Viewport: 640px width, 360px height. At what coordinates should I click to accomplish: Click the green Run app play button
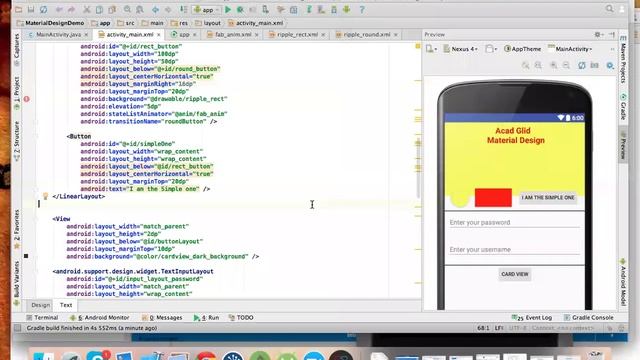pyautogui.click(x=228, y=9)
